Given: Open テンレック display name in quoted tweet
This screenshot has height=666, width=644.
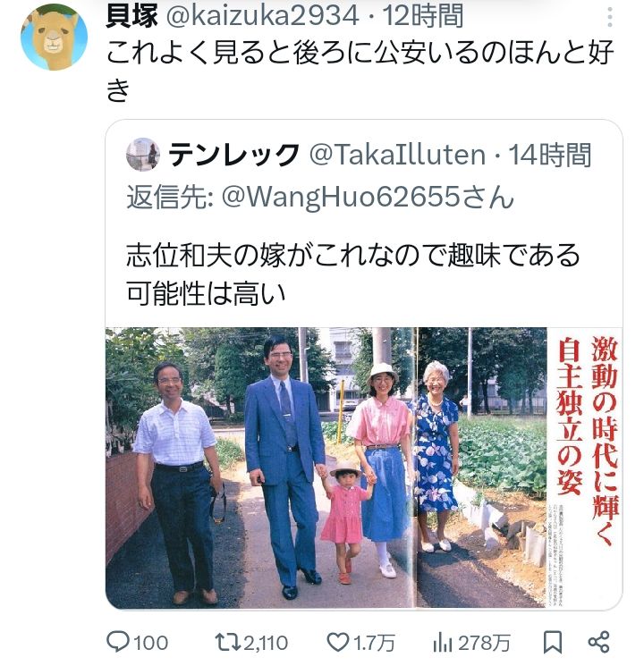Looking at the screenshot, I should click(x=233, y=155).
